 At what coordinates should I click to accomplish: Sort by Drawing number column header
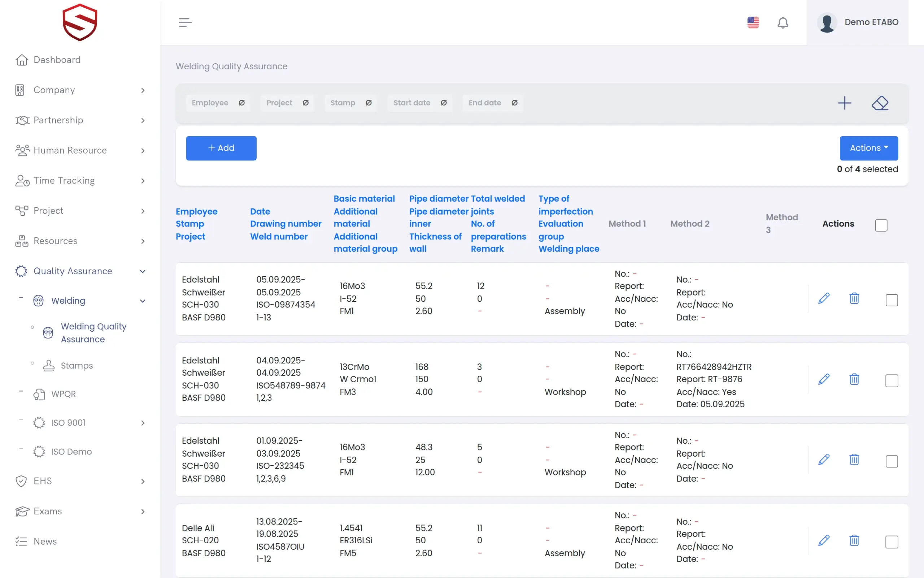(x=286, y=224)
